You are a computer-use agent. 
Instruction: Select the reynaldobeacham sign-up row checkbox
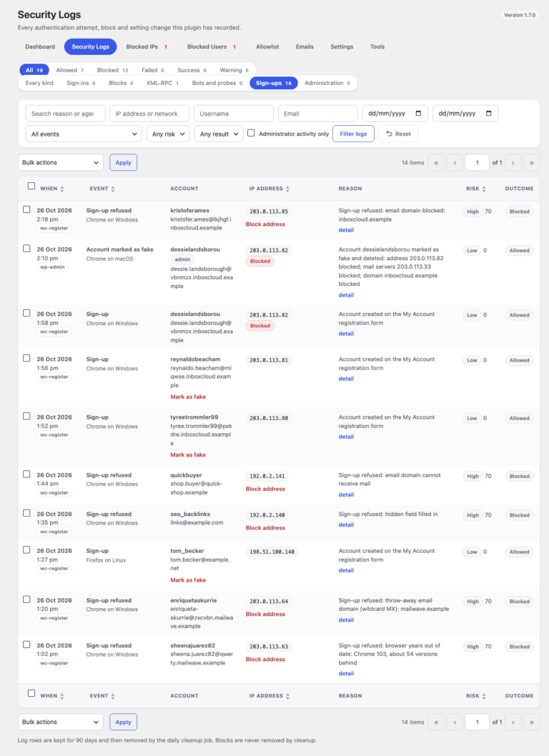coord(26,358)
